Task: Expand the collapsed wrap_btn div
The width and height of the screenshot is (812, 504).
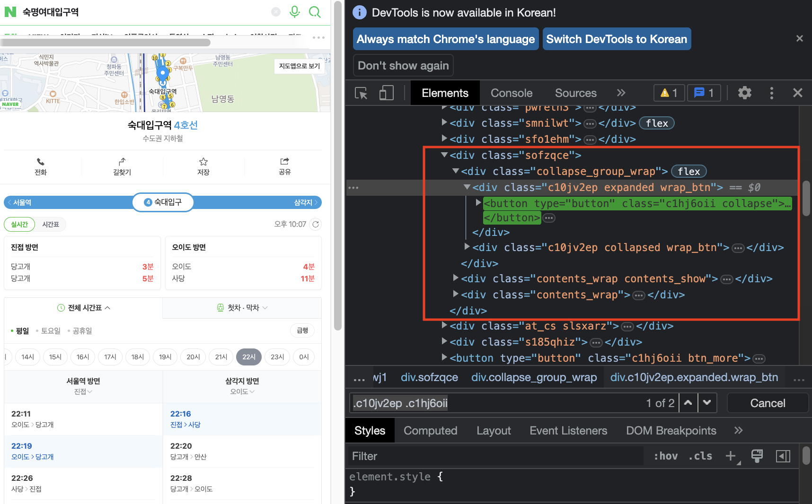Action: [x=467, y=246]
